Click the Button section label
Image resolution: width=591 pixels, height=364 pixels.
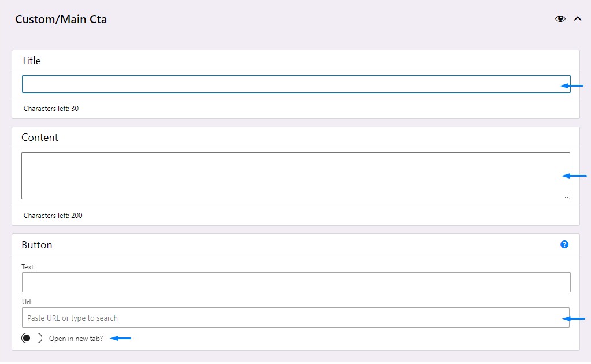pyautogui.click(x=36, y=245)
